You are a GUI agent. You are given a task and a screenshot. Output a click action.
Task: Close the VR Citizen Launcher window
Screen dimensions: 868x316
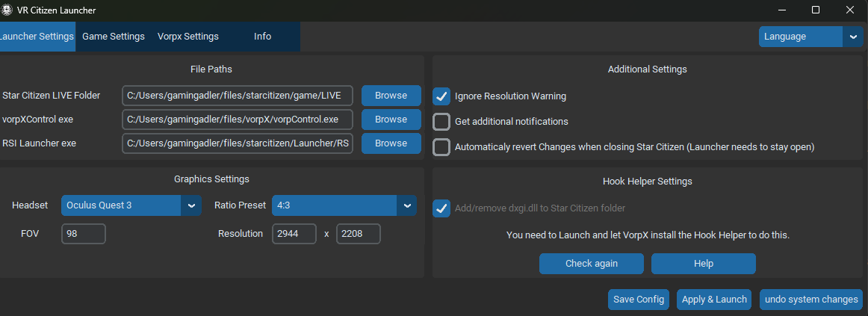coord(850,10)
